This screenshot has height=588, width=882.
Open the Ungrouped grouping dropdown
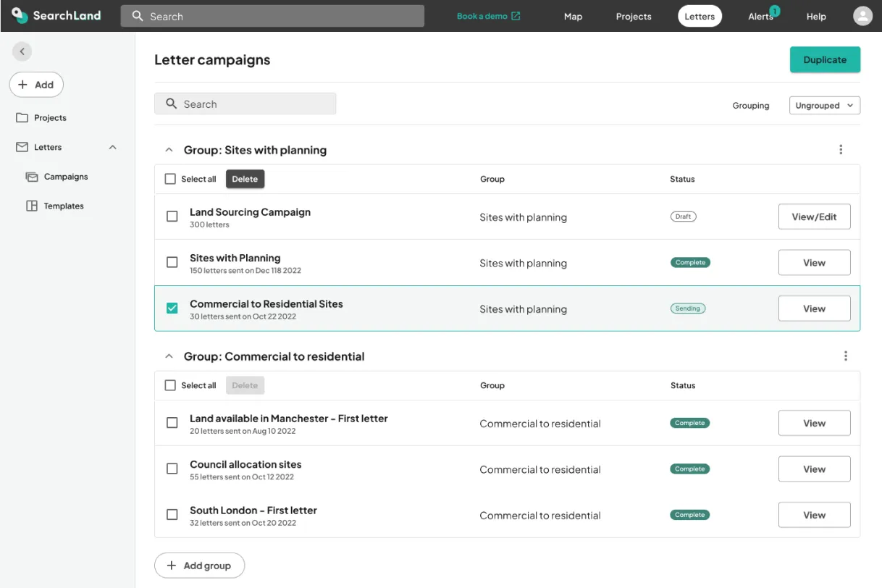click(824, 105)
